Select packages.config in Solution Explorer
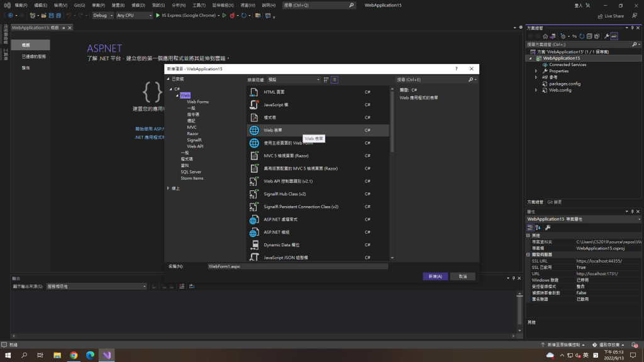Image resolution: width=644 pixels, height=362 pixels. 565,84
